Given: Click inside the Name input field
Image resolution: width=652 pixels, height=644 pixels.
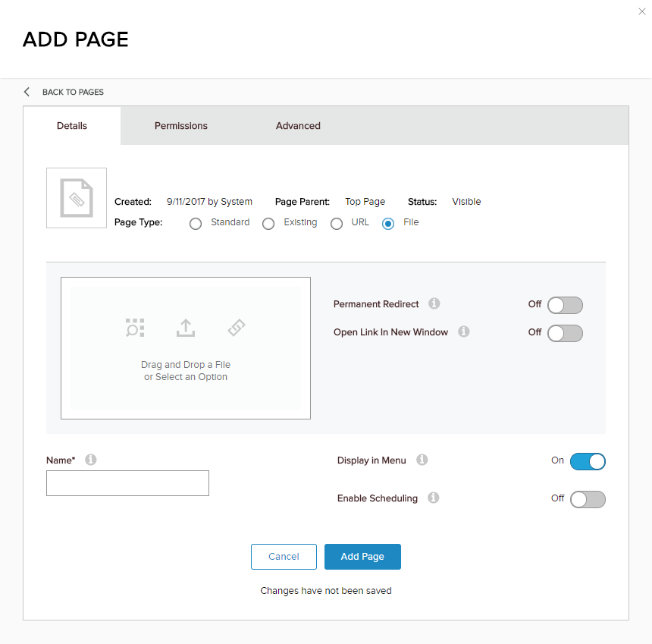Looking at the screenshot, I should point(127,483).
